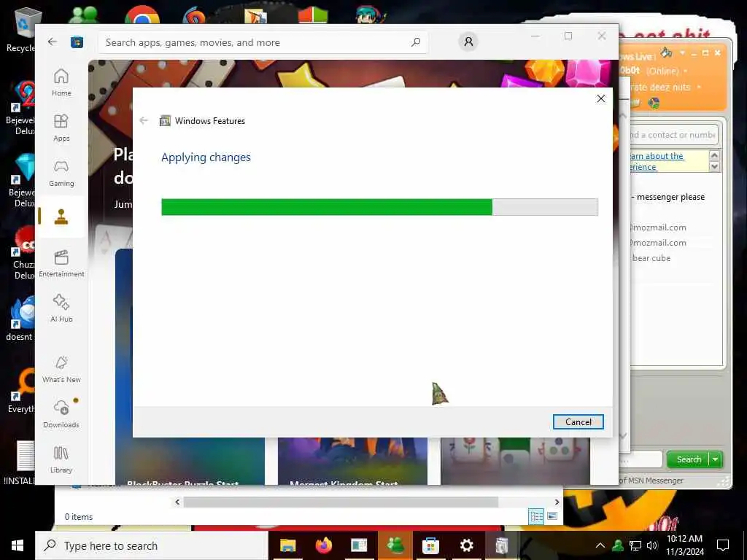Open the Windows Features taskbar item
This screenshot has height=560, width=747.
coord(502,545)
